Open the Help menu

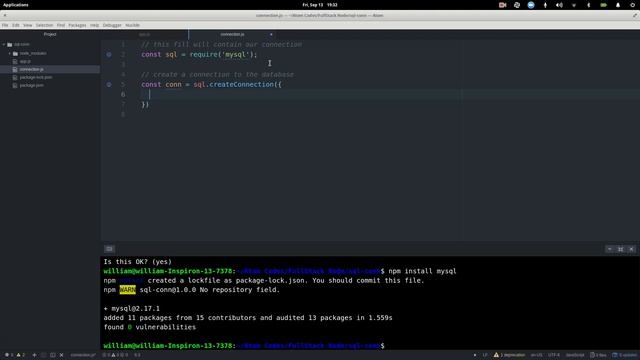pyautogui.click(x=94, y=25)
